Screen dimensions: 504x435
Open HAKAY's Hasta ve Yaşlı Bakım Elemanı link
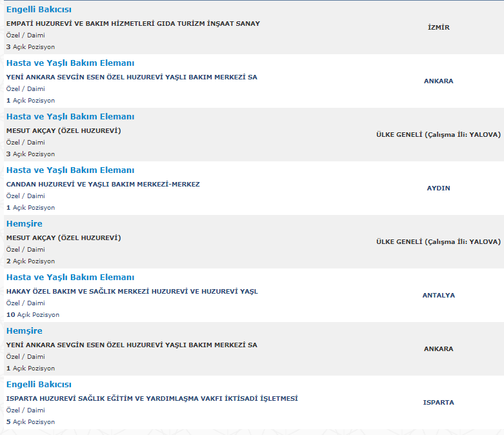point(70,278)
